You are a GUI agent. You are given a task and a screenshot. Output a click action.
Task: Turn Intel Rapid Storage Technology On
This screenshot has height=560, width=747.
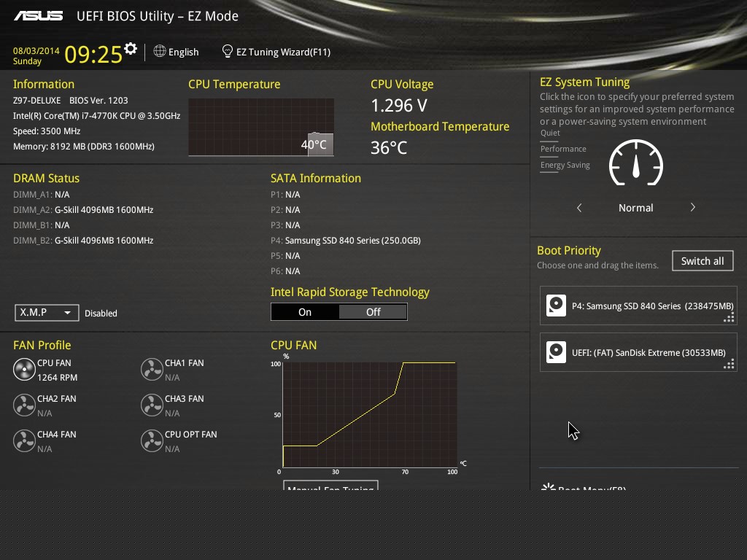tap(305, 312)
